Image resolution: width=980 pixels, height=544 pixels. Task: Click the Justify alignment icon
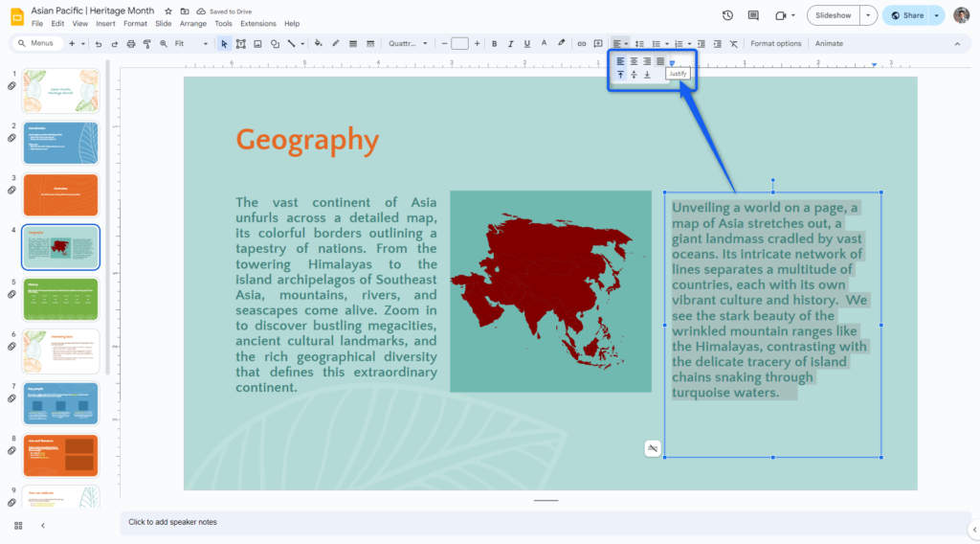(x=659, y=61)
